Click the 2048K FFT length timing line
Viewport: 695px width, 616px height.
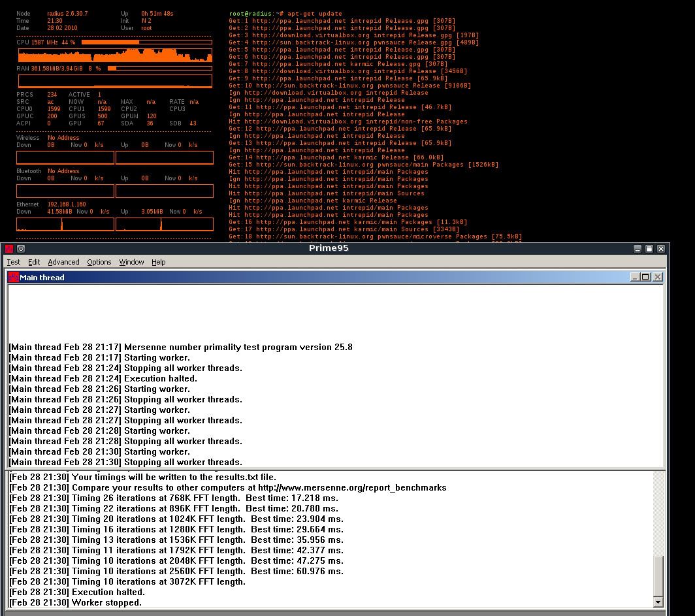176,560
